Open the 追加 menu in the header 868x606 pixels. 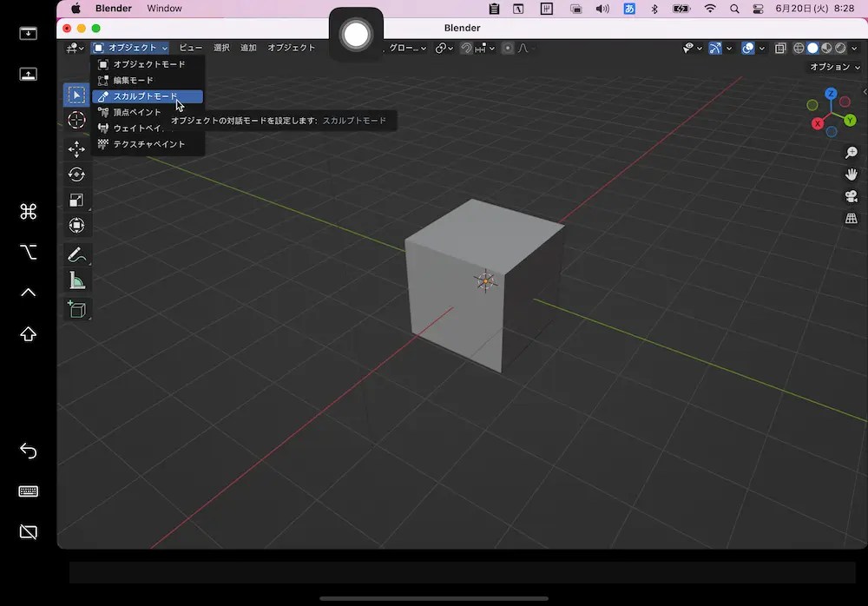tap(247, 48)
